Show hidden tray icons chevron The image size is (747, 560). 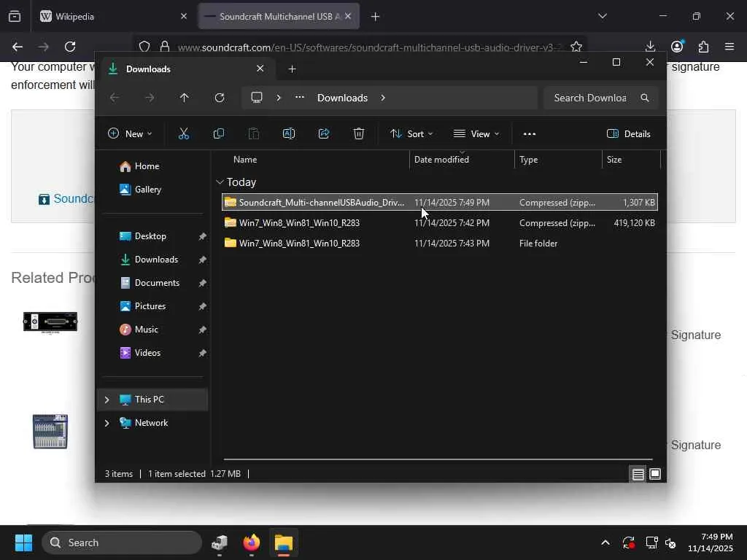coord(605,542)
